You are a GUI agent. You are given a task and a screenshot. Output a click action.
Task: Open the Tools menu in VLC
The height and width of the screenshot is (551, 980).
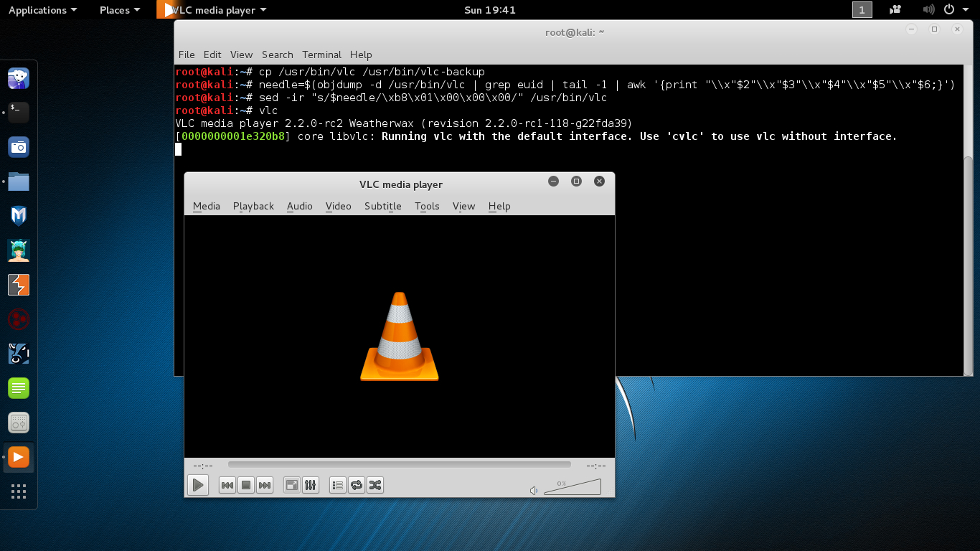pos(427,206)
